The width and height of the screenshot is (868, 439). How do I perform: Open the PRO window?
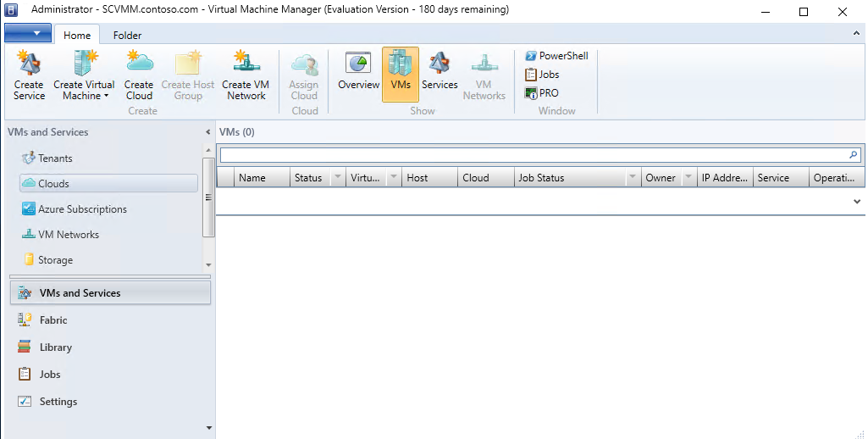(541, 93)
